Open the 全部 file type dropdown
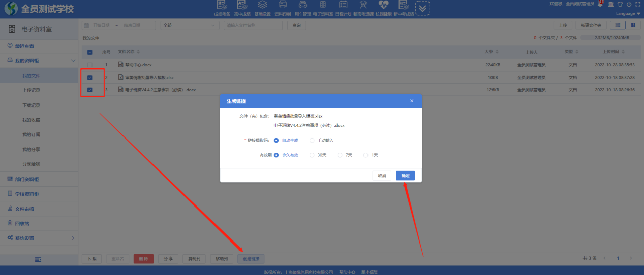 click(x=190, y=25)
